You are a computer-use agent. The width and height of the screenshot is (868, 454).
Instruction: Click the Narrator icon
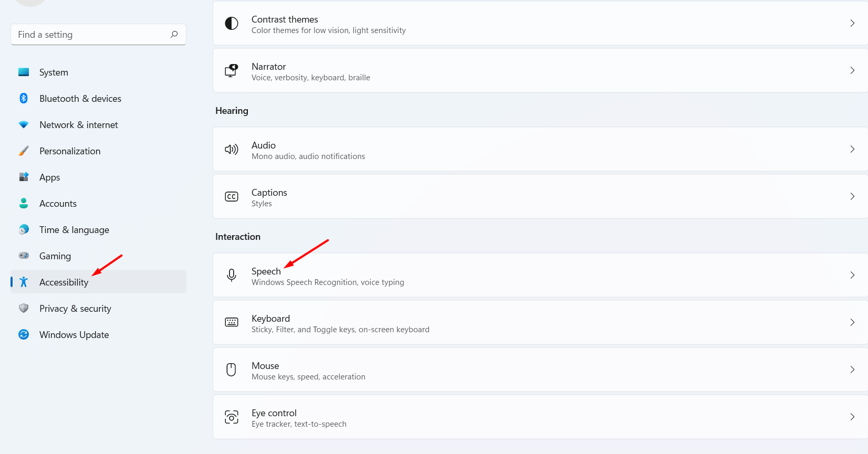pyautogui.click(x=232, y=70)
